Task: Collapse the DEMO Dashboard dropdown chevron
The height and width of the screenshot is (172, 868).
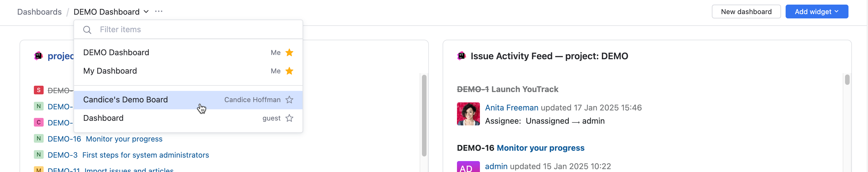Action: (x=146, y=12)
